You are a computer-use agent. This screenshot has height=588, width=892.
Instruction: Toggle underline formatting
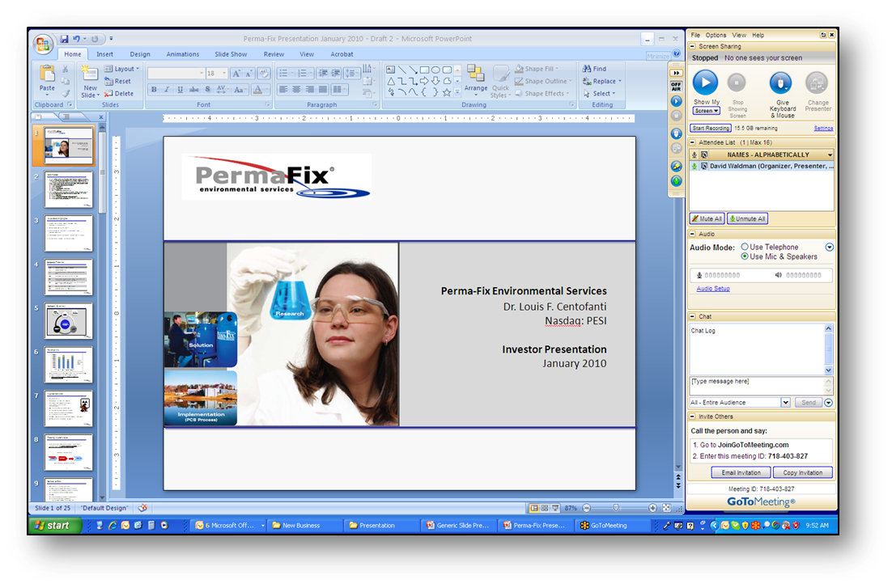click(x=181, y=89)
